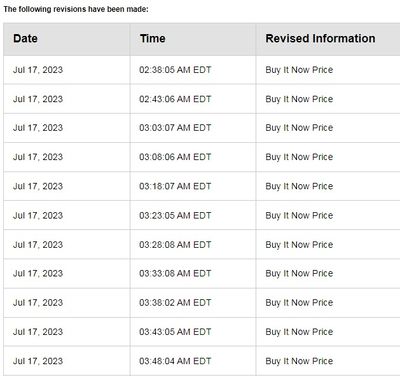Screen dimensions: 400x376
Task: Click Buy It Now Price in the 03:23:05 row
Action: (299, 216)
